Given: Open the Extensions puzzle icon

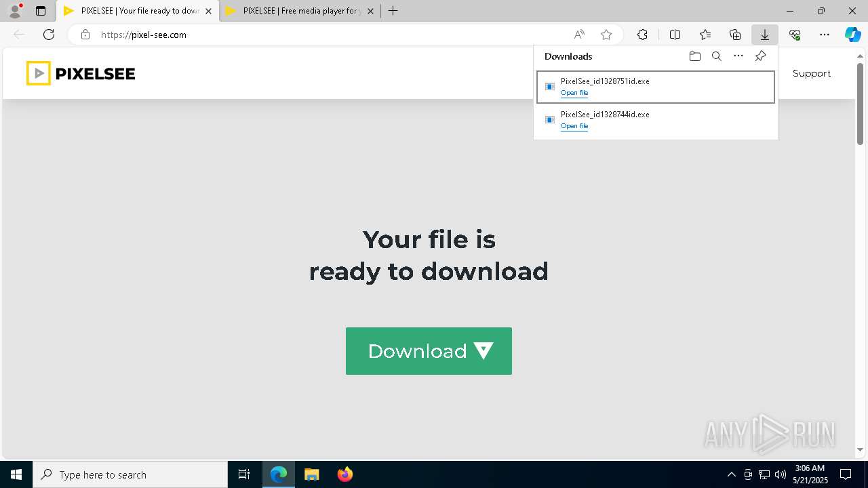Looking at the screenshot, I should (x=642, y=35).
